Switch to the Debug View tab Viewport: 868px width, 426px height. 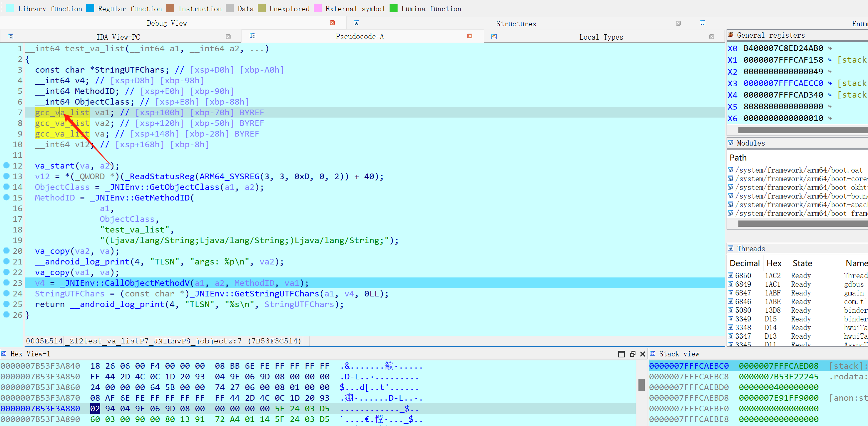tap(166, 23)
